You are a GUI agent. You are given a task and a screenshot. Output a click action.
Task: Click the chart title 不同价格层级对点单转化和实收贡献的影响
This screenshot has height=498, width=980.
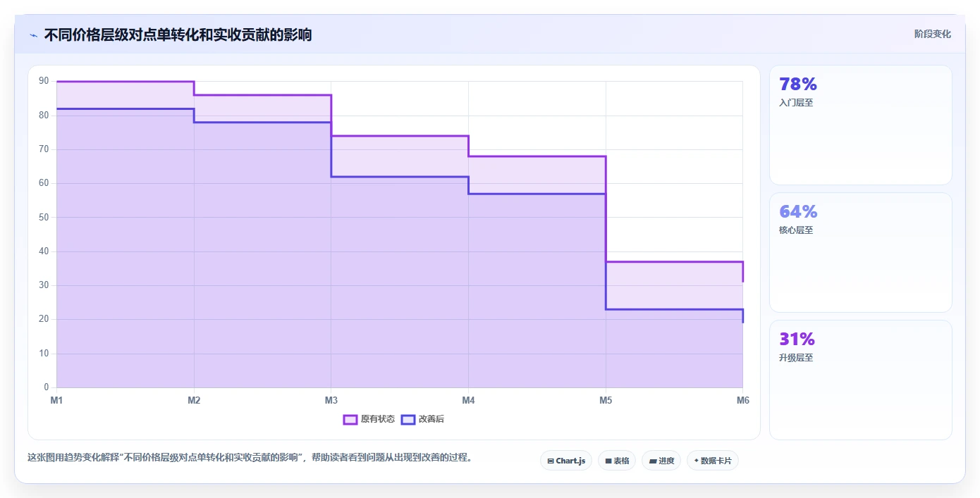[178, 35]
